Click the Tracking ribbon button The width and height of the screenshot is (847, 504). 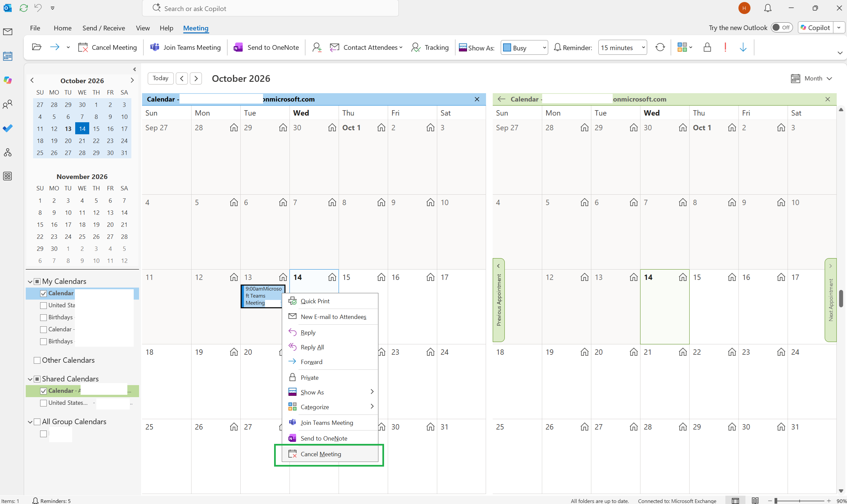click(x=430, y=47)
